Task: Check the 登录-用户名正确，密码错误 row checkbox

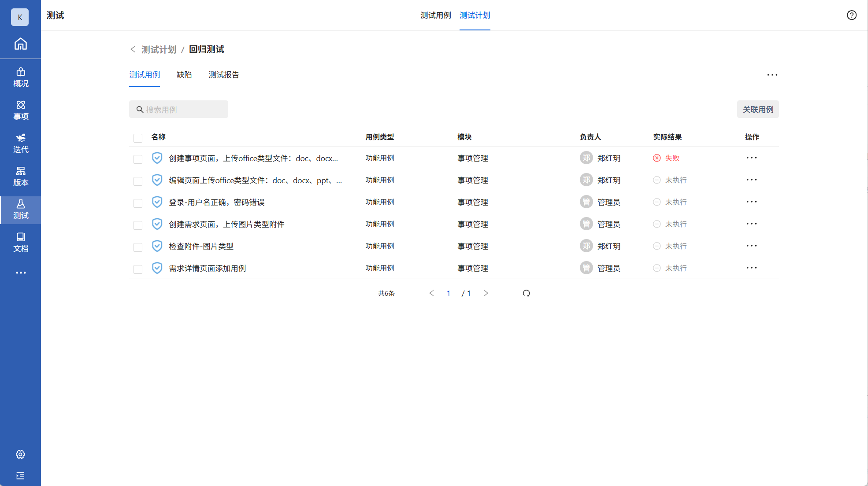Action: pyautogui.click(x=138, y=203)
